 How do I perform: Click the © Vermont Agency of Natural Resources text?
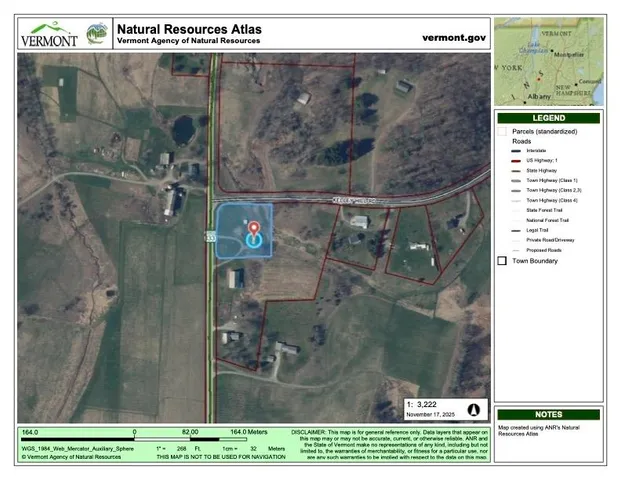click(71, 457)
